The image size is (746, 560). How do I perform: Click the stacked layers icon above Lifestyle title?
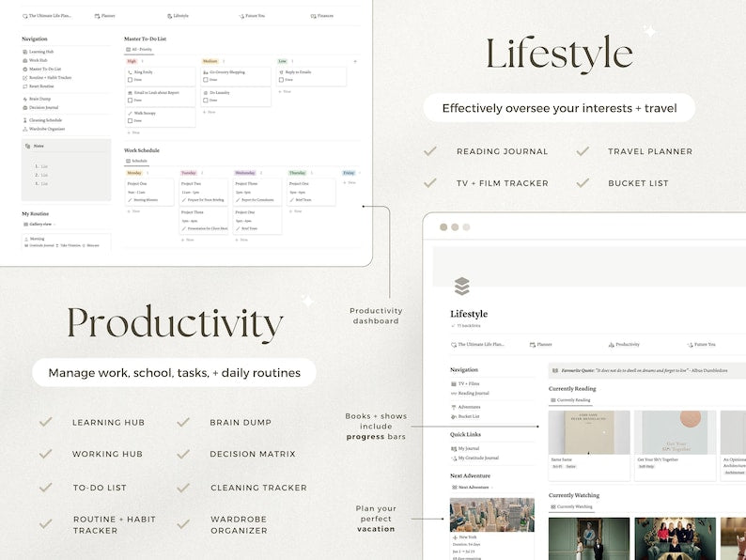coord(461,287)
